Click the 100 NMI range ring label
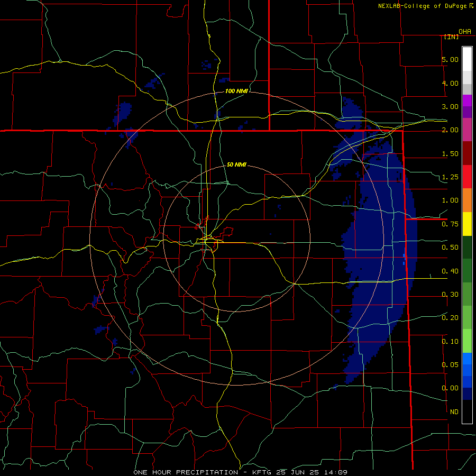 pos(236,91)
